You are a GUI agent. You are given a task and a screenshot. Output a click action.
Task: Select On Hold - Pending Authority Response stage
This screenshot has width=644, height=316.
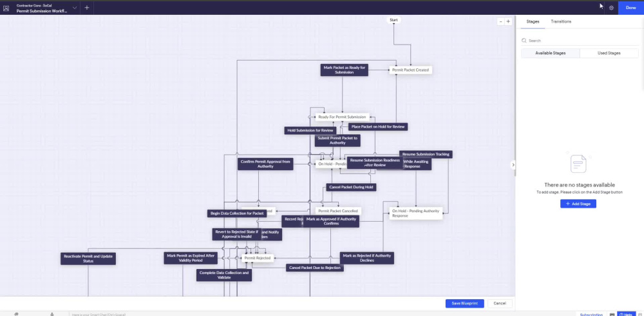pos(415,213)
